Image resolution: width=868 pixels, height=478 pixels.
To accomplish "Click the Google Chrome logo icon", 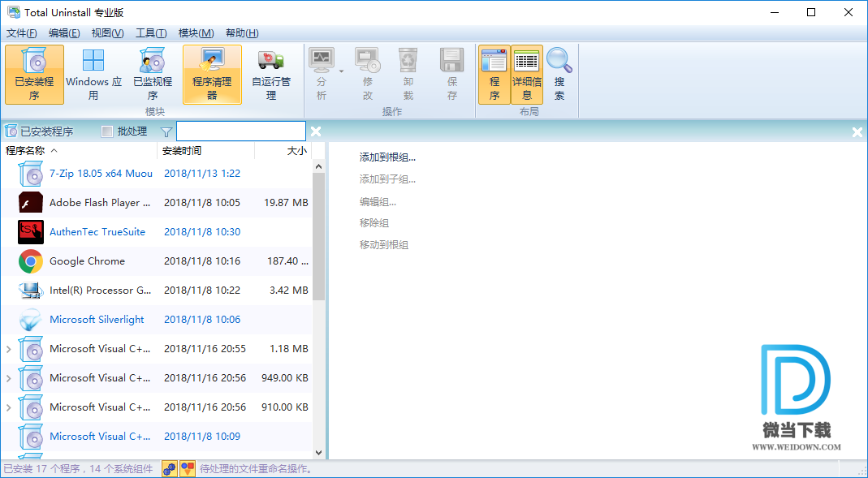I will coord(30,261).
